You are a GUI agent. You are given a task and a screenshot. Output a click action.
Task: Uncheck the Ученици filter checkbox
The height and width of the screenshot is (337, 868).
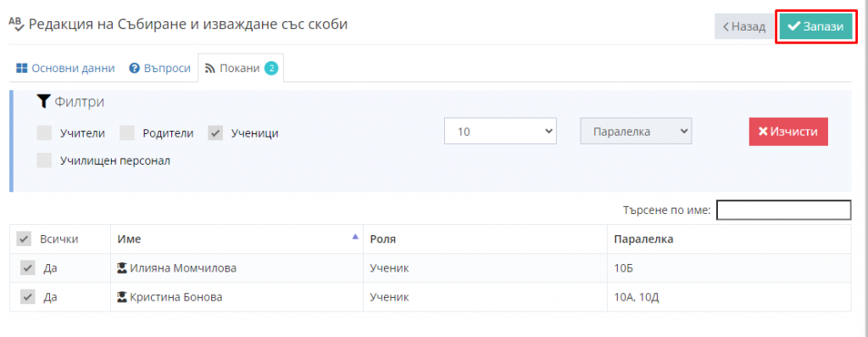pyautogui.click(x=215, y=133)
